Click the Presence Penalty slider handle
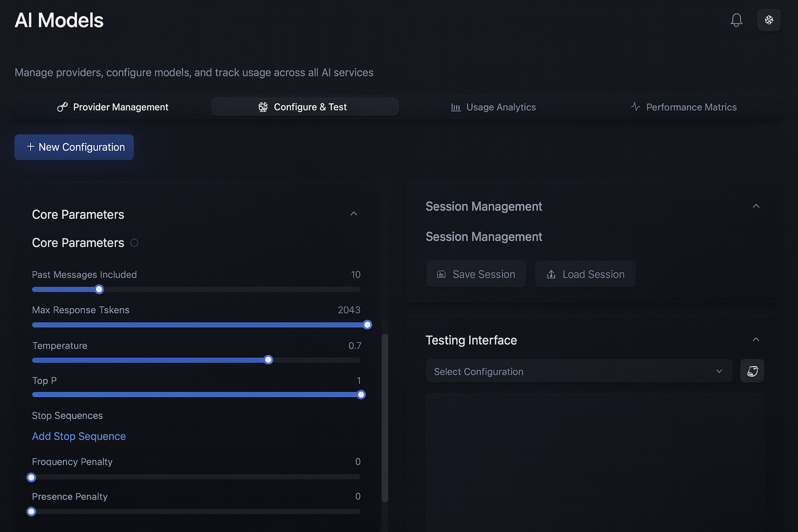The height and width of the screenshot is (532, 798). tap(32, 512)
